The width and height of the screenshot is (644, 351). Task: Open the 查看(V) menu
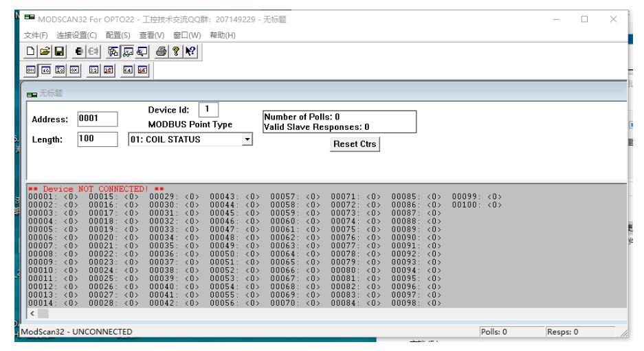coord(152,35)
